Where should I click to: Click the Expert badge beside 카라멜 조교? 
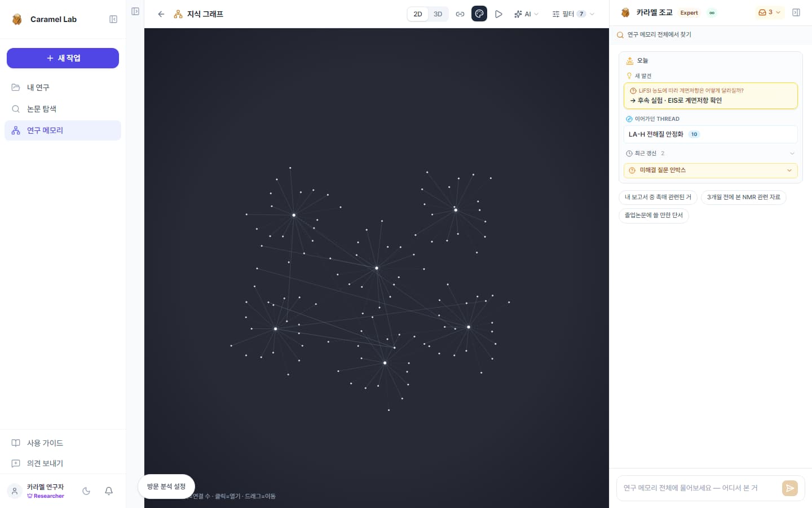[x=689, y=13]
